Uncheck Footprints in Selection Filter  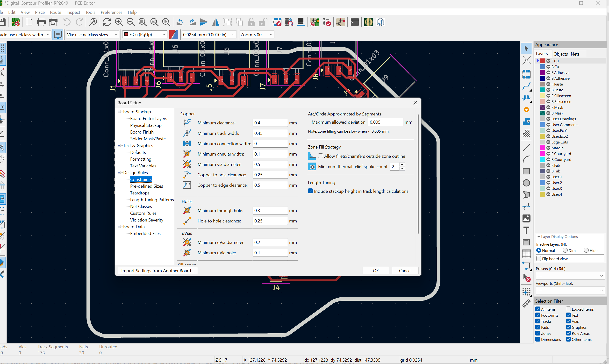[x=538, y=315]
